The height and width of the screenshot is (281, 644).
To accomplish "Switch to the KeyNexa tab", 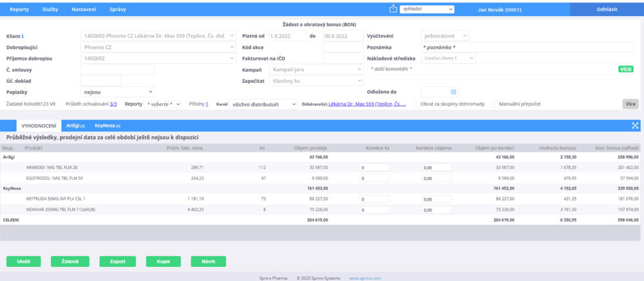I will tap(108, 125).
